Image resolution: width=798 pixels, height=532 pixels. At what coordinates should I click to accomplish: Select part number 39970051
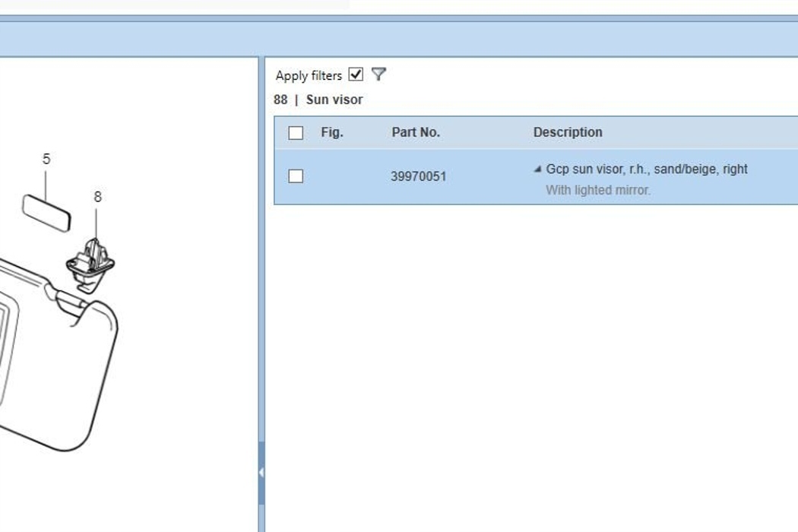(x=418, y=176)
